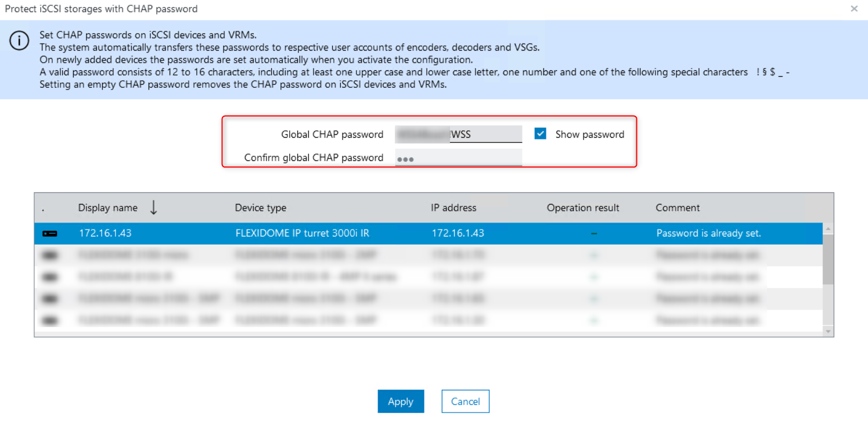Screen dimensions: 868x434
Task: Click the Display name column header text
Action: coord(108,207)
